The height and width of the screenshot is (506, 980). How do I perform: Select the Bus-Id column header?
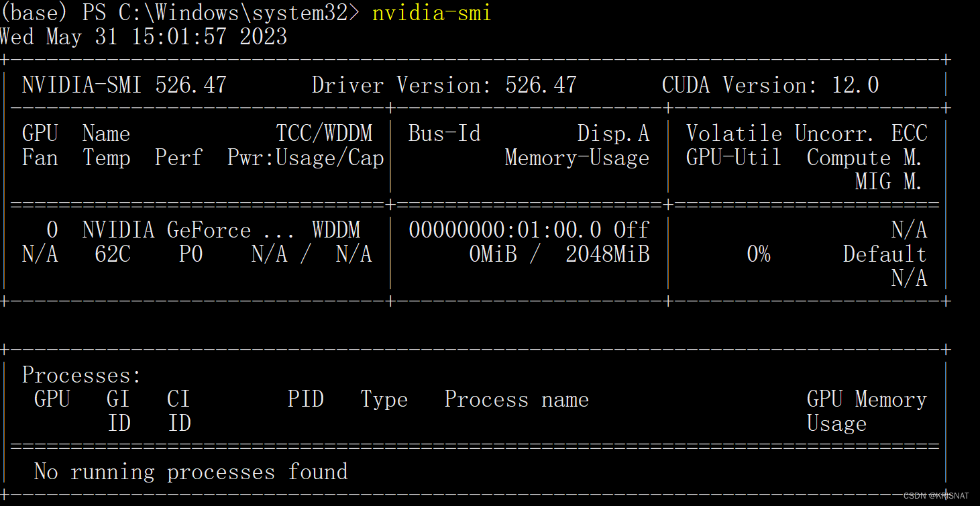click(x=444, y=134)
